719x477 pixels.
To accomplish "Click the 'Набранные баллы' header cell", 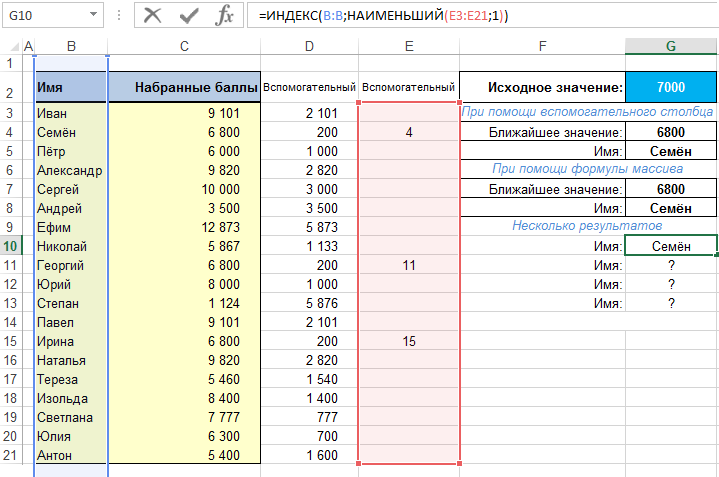I will click(x=184, y=87).
